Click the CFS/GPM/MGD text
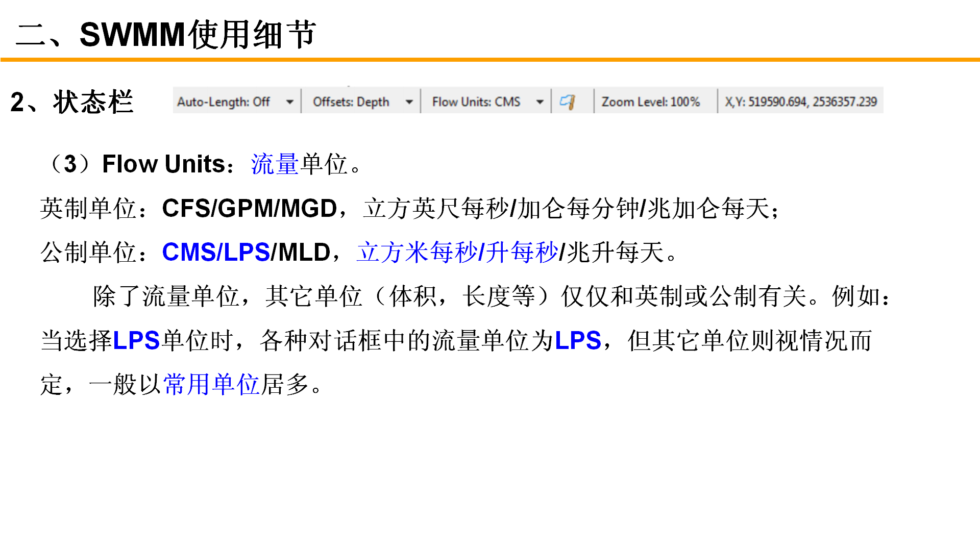Screen dimensions: 980x551 (x=249, y=208)
